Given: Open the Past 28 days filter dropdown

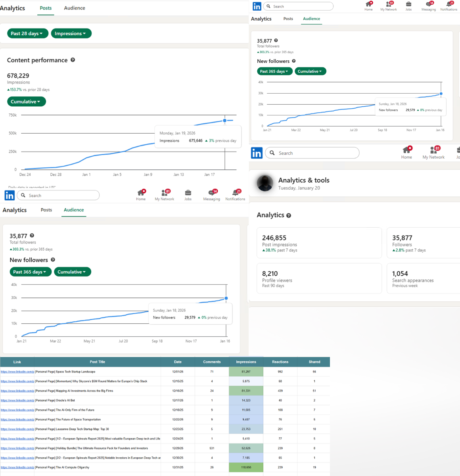Looking at the screenshot, I should 27,33.
